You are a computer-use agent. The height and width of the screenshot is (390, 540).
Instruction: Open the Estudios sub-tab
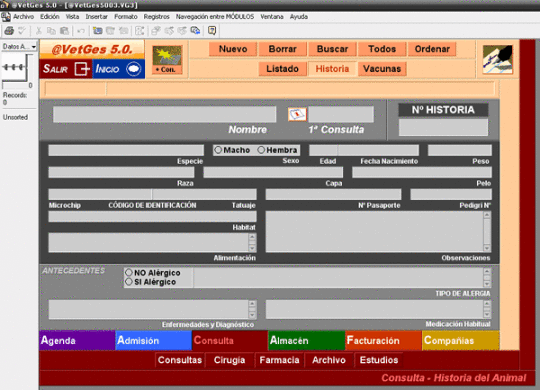point(379,360)
